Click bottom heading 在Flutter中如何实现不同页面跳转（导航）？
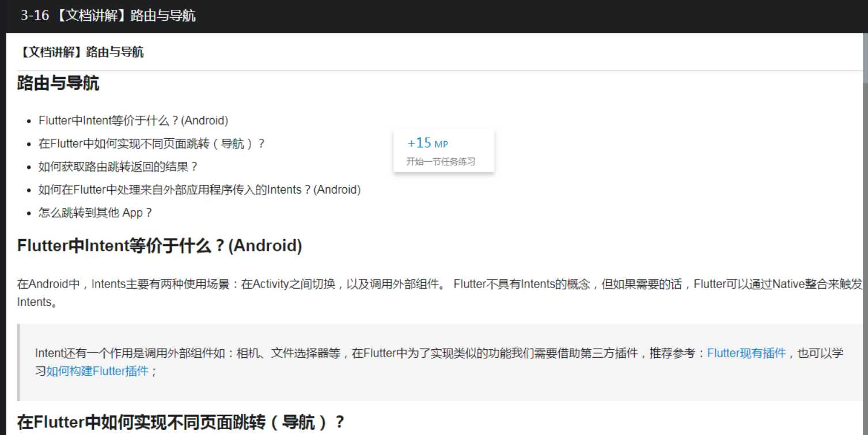This screenshot has width=868, height=435. [181, 422]
